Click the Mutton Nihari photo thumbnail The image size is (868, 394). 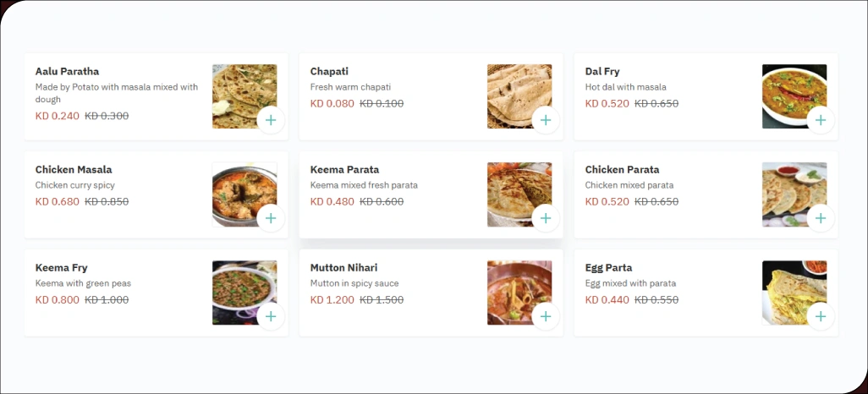click(515, 287)
